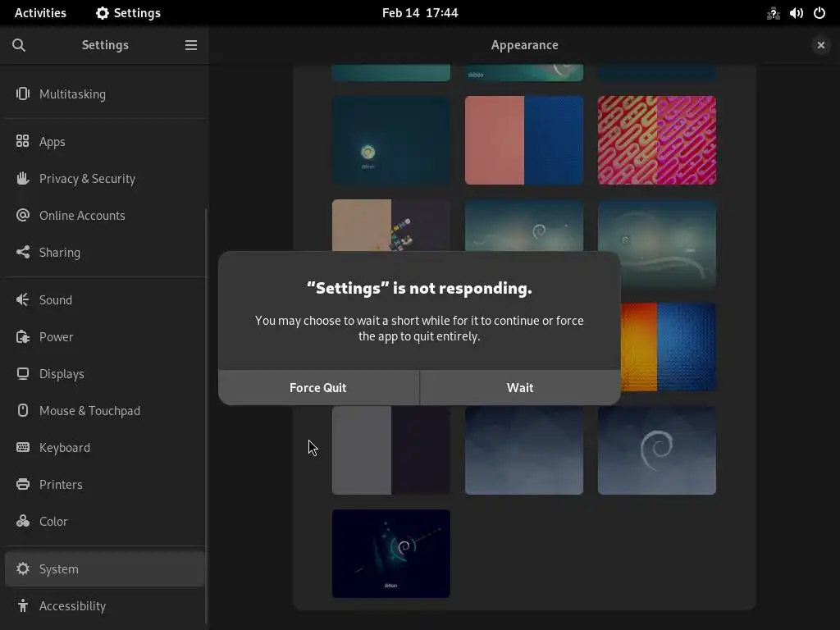This screenshot has width=840, height=630.
Task: Go to Privacy & Security label
Action: pyautogui.click(x=87, y=178)
